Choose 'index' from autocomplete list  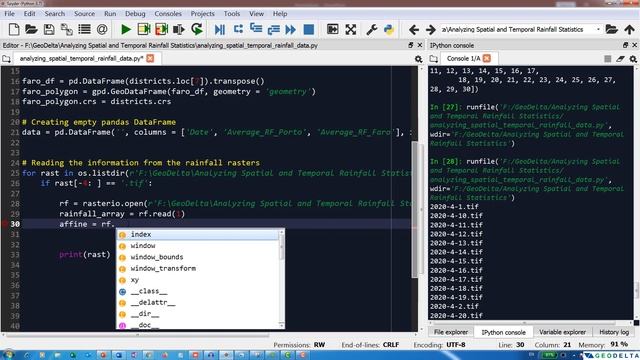pyautogui.click(x=198, y=234)
